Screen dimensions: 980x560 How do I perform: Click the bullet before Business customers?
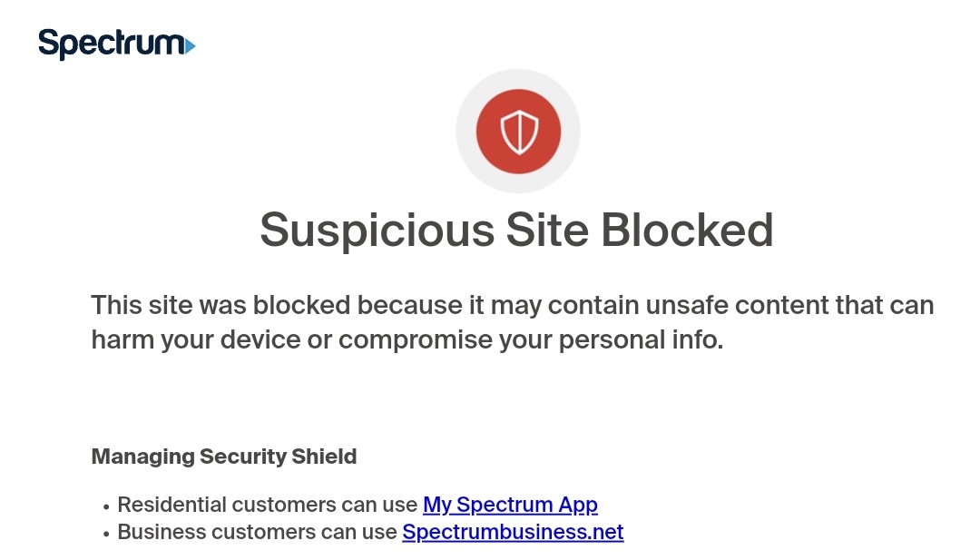106,534
